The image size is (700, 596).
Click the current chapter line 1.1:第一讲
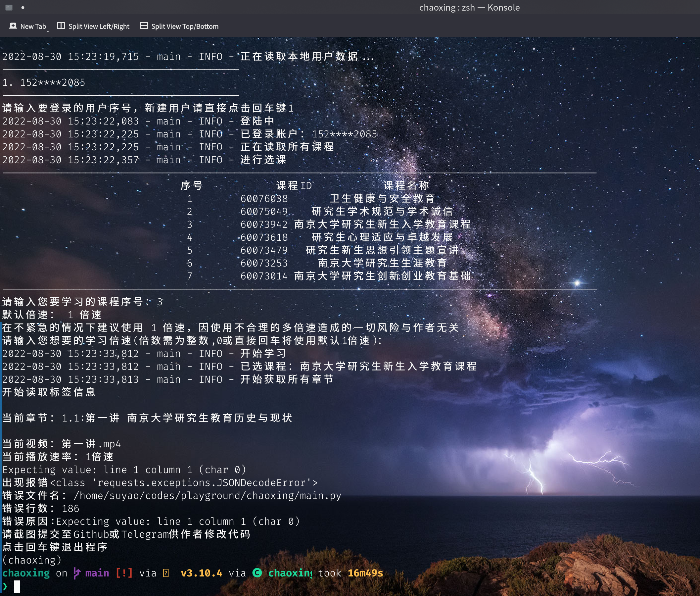pyautogui.click(x=90, y=418)
